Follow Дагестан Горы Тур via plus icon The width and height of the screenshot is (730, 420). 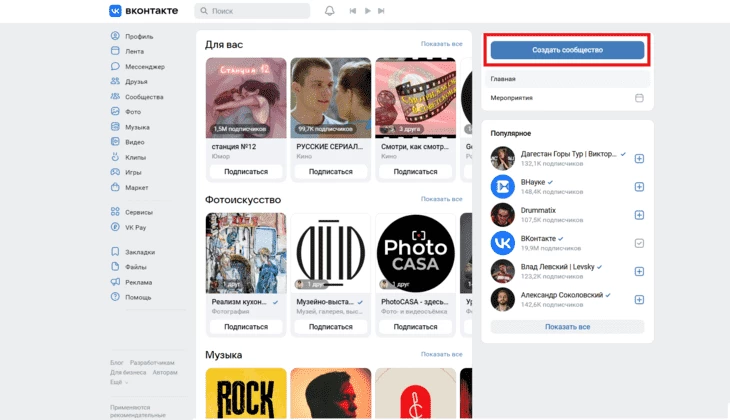coord(639,158)
